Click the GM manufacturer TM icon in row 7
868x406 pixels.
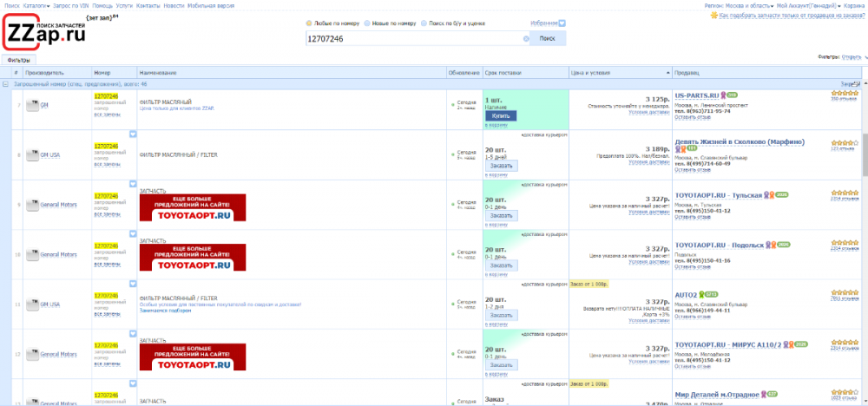point(32,105)
